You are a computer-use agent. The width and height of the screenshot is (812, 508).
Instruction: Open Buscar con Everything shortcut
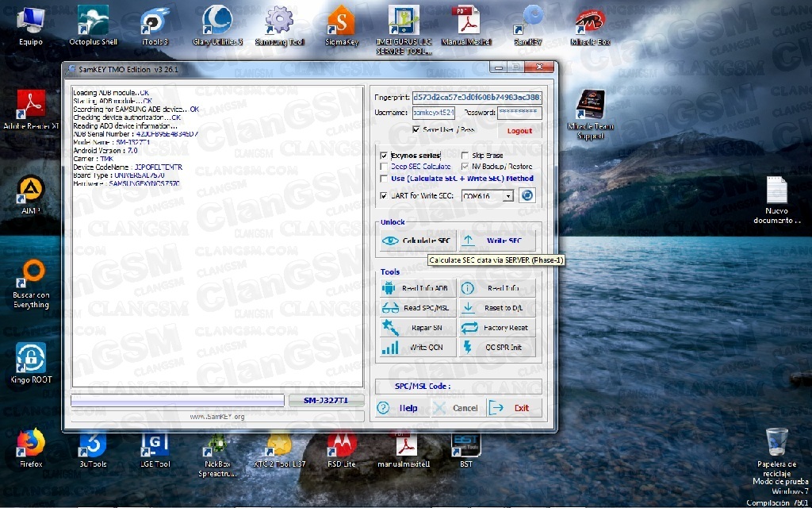tap(31, 284)
